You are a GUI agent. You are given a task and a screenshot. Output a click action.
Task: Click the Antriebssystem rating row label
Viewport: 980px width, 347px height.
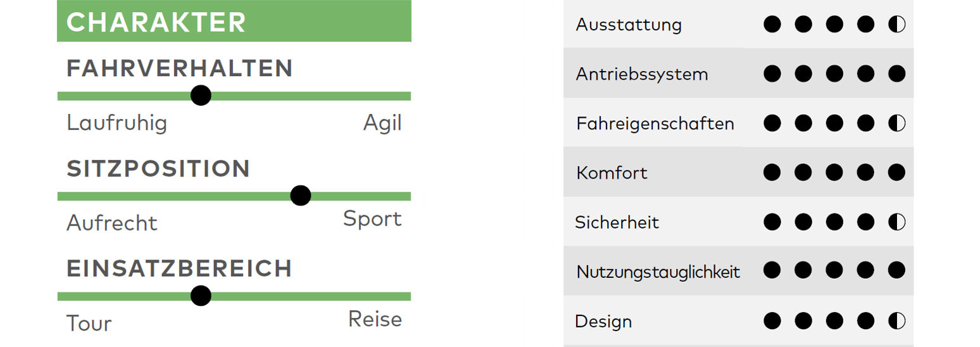[642, 75]
